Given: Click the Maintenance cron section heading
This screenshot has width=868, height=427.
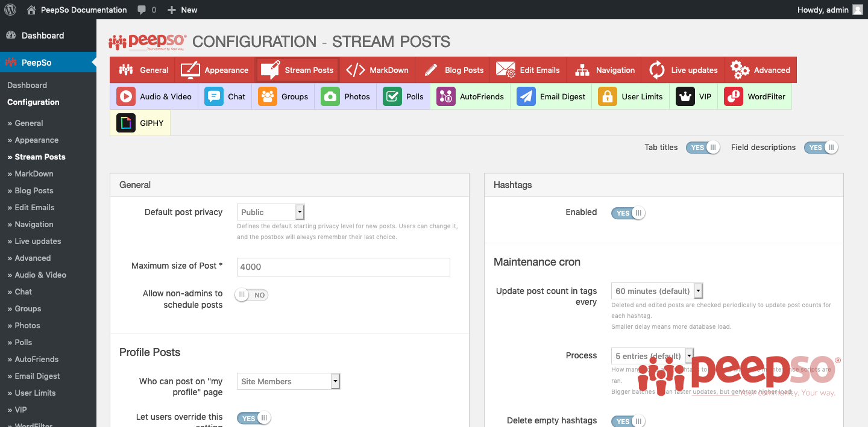Looking at the screenshot, I should [537, 262].
